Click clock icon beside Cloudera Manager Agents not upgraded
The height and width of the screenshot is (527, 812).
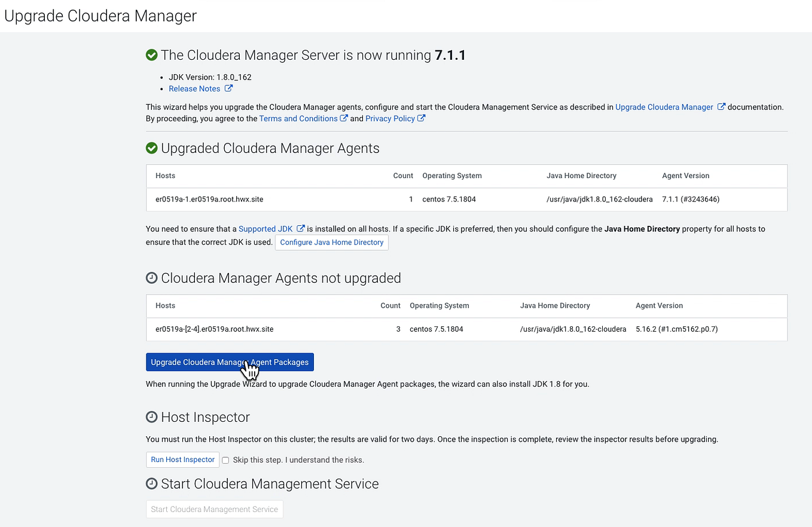[152, 277]
